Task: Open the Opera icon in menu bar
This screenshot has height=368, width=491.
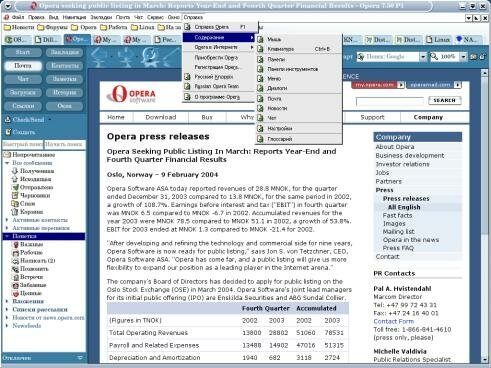Action: coord(7,17)
